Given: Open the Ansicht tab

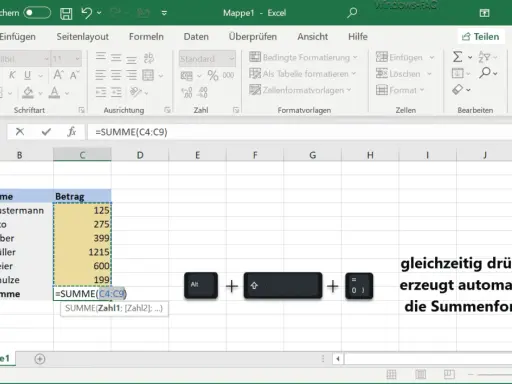Looking at the screenshot, I should point(312,37).
